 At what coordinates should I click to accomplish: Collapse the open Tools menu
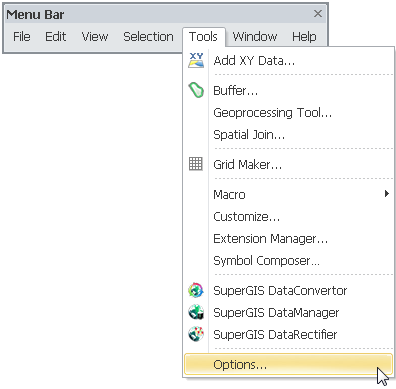point(203,36)
